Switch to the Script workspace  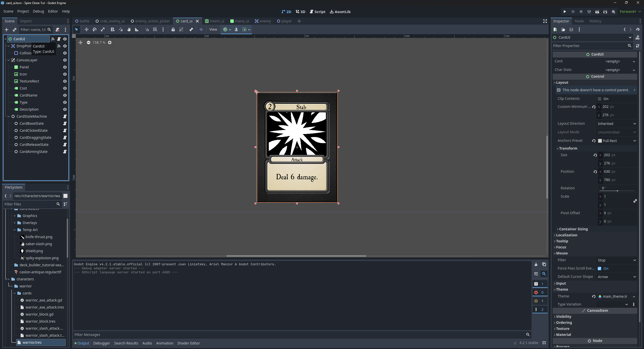click(317, 12)
